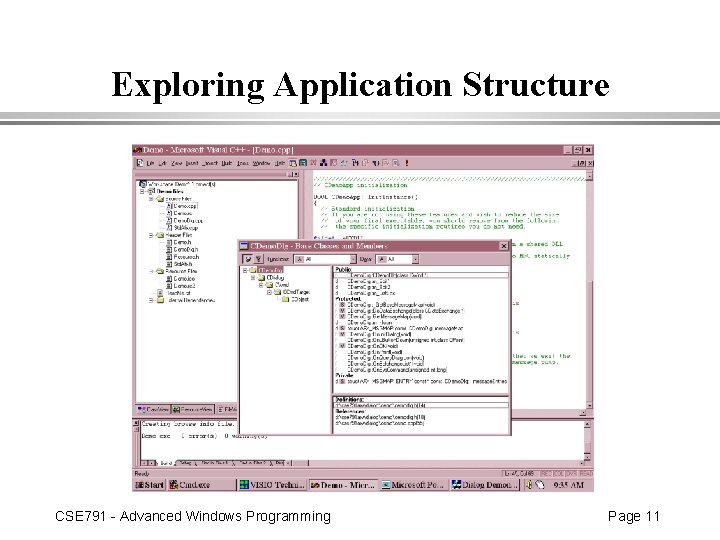The image size is (720, 540).
Task: Collapse the Source Files folder
Action: [151, 199]
